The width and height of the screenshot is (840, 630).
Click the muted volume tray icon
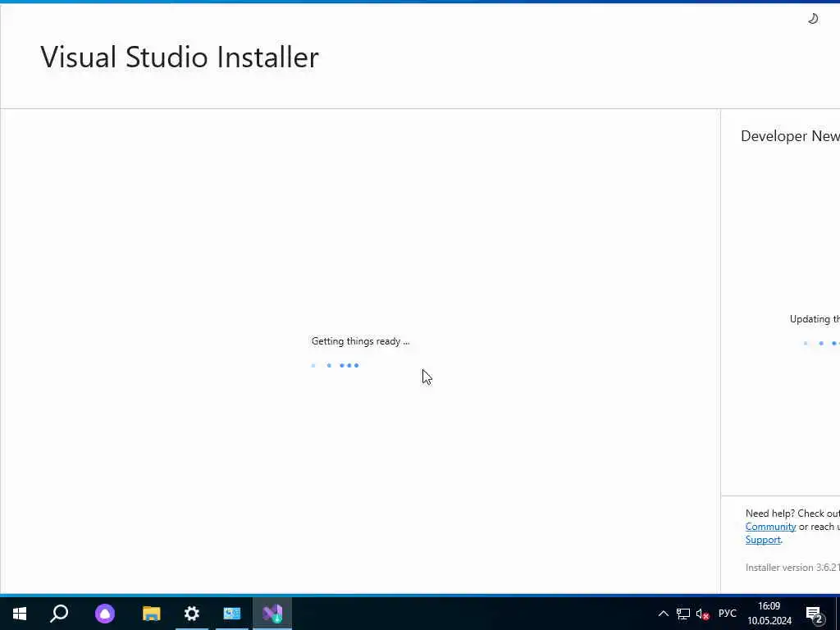pyautogui.click(x=702, y=614)
